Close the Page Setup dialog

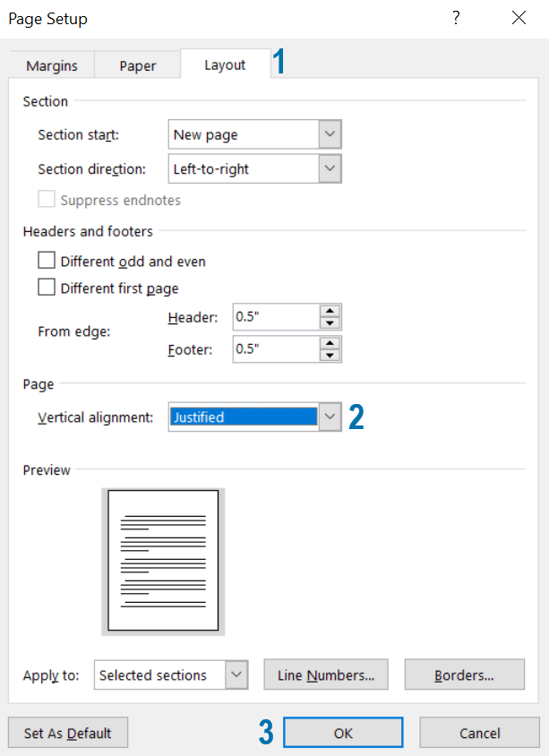[x=519, y=18]
